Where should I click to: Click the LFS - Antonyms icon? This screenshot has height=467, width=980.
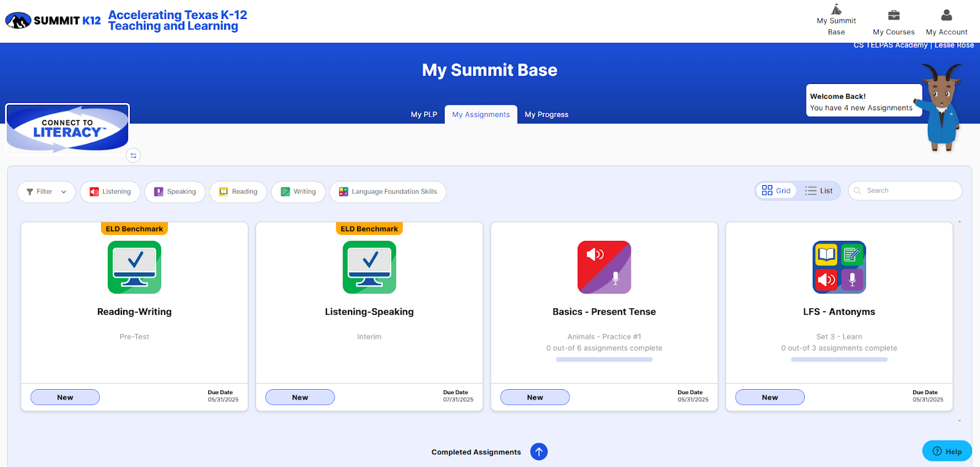tap(839, 267)
